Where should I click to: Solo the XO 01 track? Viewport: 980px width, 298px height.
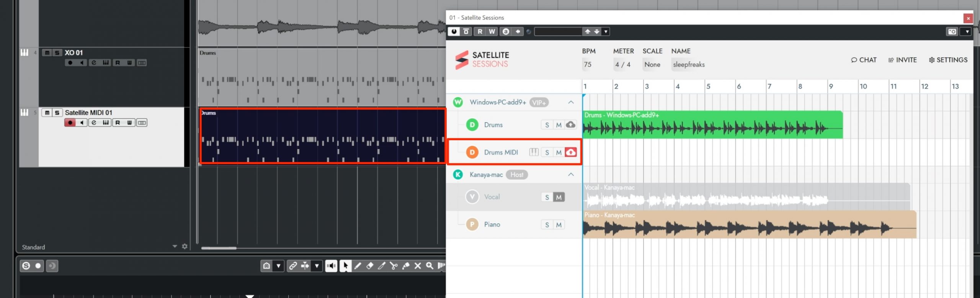coord(57,53)
